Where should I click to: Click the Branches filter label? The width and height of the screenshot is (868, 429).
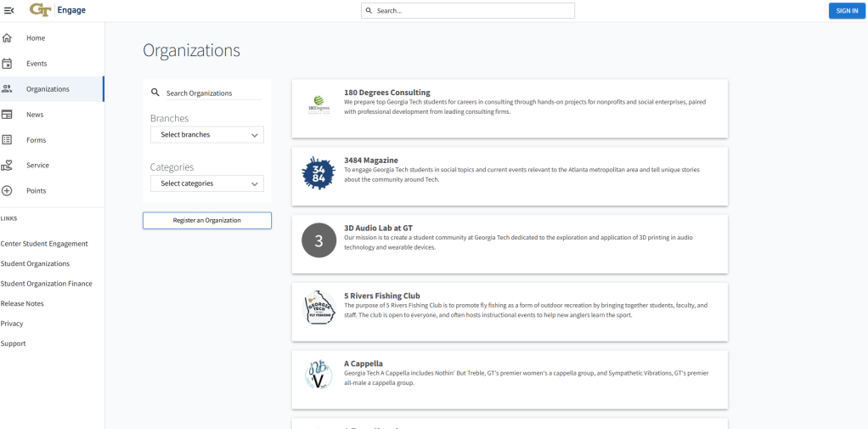[169, 118]
